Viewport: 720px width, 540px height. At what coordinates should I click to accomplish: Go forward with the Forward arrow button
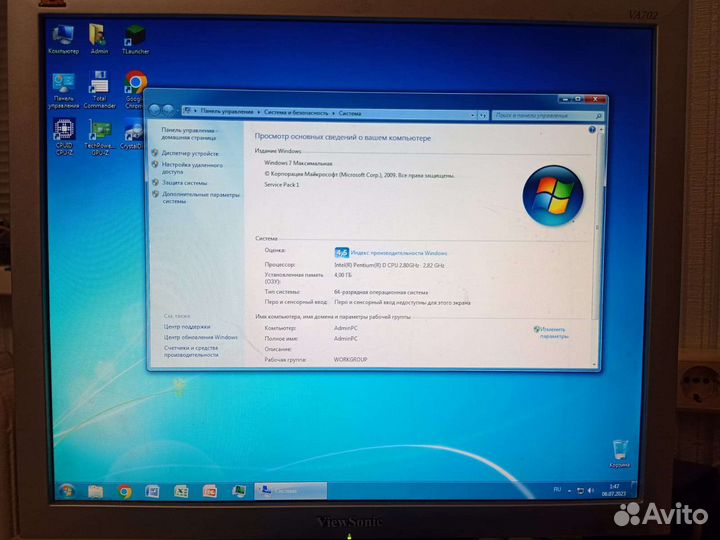[x=168, y=110]
